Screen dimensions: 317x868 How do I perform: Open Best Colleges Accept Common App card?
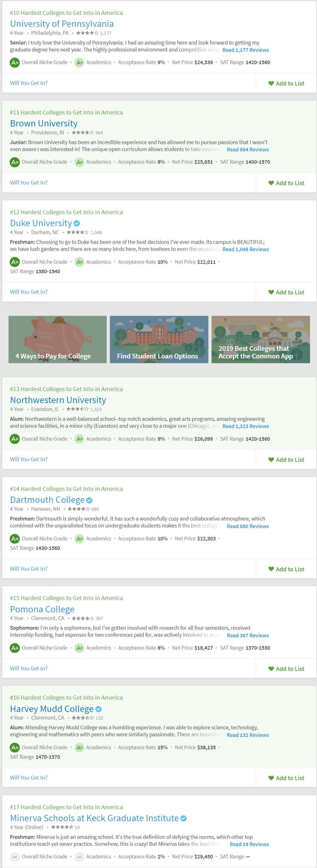point(261,339)
